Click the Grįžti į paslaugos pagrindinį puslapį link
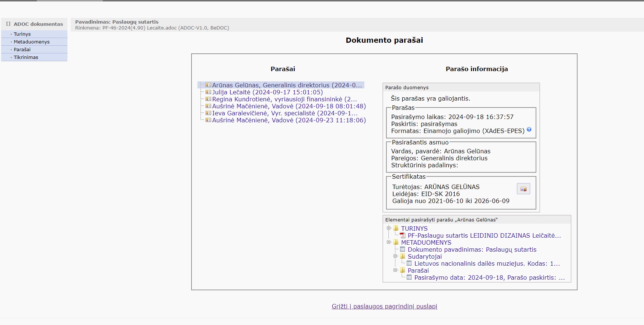The height and width of the screenshot is (325, 644). pyautogui.click(x=384, y=306)
